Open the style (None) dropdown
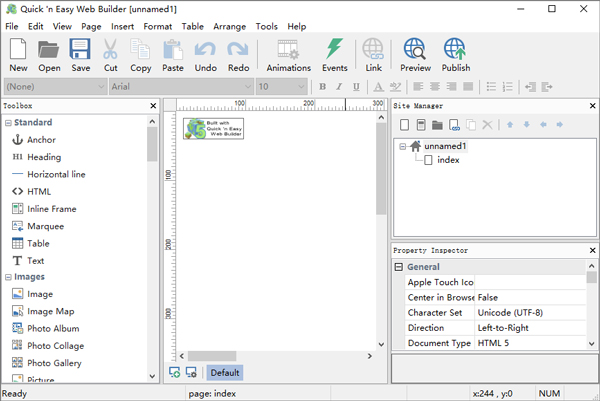Screen dimensions: 600x401 [x=55, y=86]
